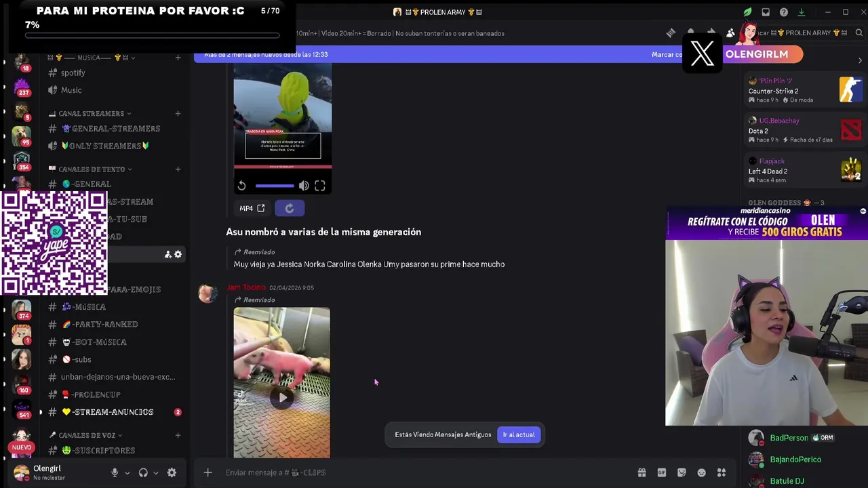This screenshot has height=488, width=868.
Task: Open user settings gear
Action: pyautogui.click(x=172, y=472)
